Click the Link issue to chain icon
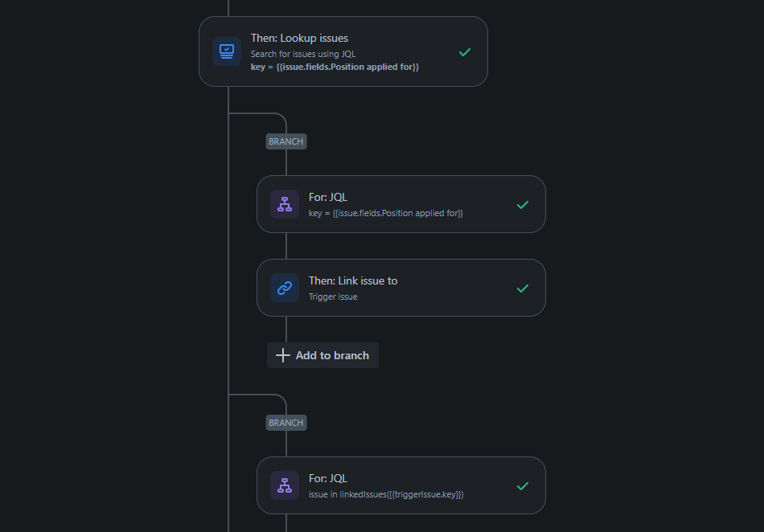The image size is (764, 532). [285, 288]
